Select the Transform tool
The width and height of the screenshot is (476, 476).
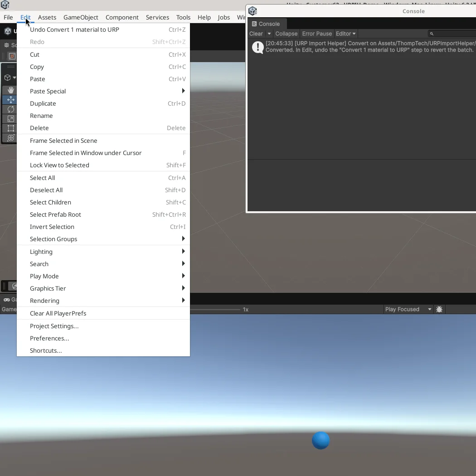coord(10,138)
